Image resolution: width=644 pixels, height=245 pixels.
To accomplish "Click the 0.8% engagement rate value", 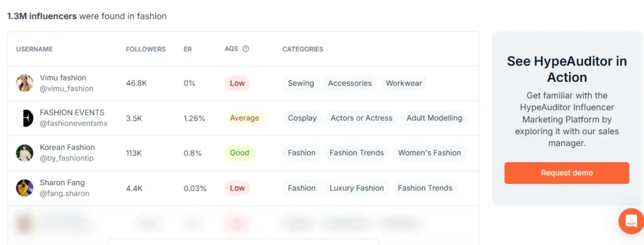I will (192, 153).
